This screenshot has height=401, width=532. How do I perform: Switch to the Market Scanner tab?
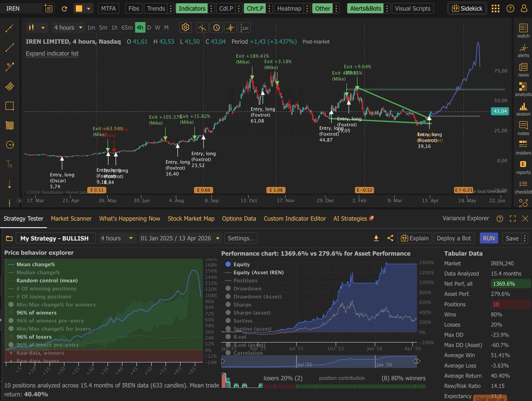coord(71,218)
